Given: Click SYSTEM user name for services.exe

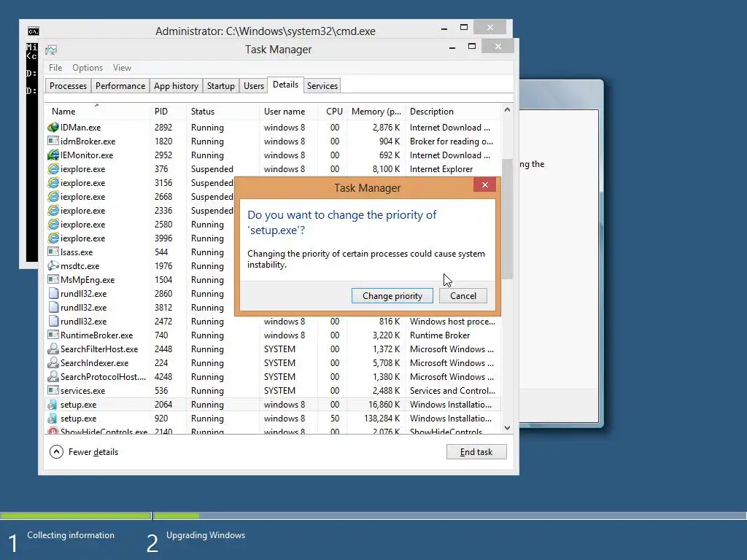Looking at the screenshot, I should click(x=279, y=391).
